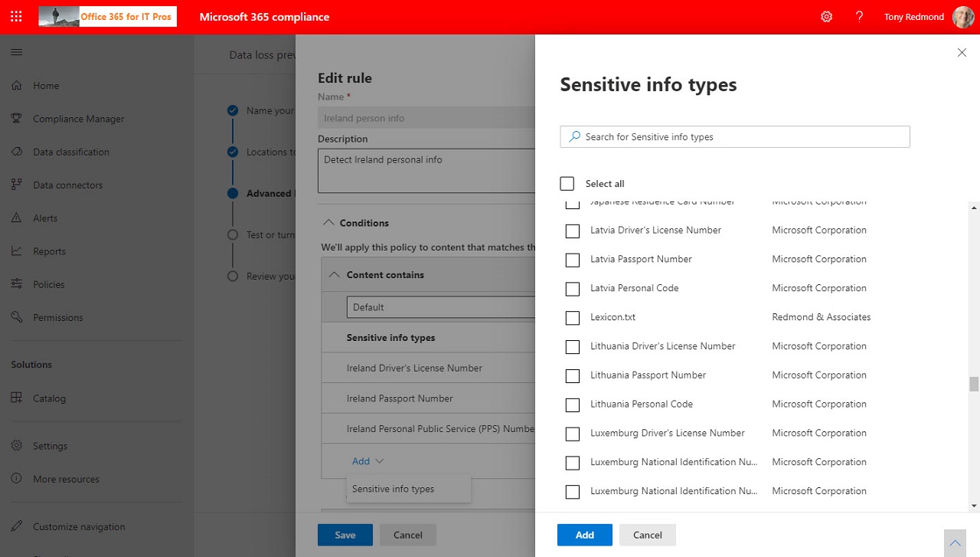
Task: Click the Alerts warning triangle icon
Action: coord(17,218)
